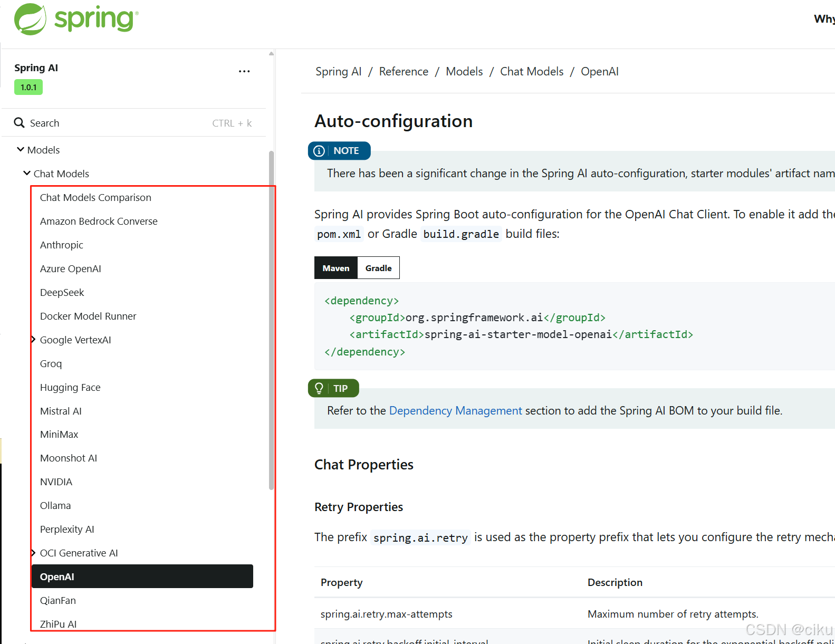
Task: Click the Spring AI sidebar title
Action: tap(36, 68)
